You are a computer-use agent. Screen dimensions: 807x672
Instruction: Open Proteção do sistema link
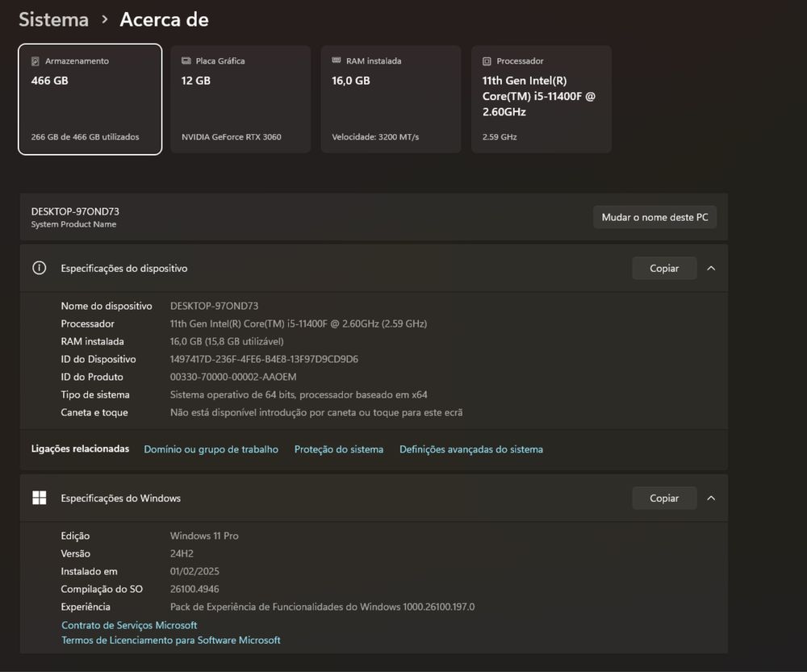339,449
